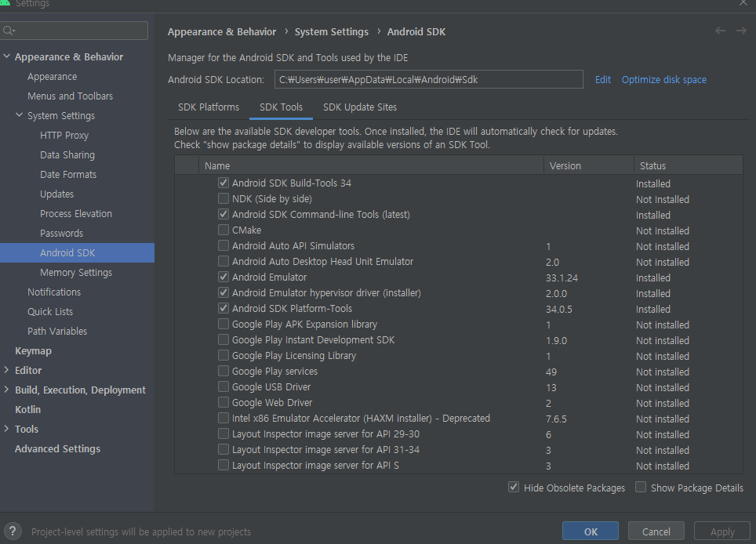This screenshot has height=544, width=756.
Task: Click the Version column header
Action: click(589, 165)
